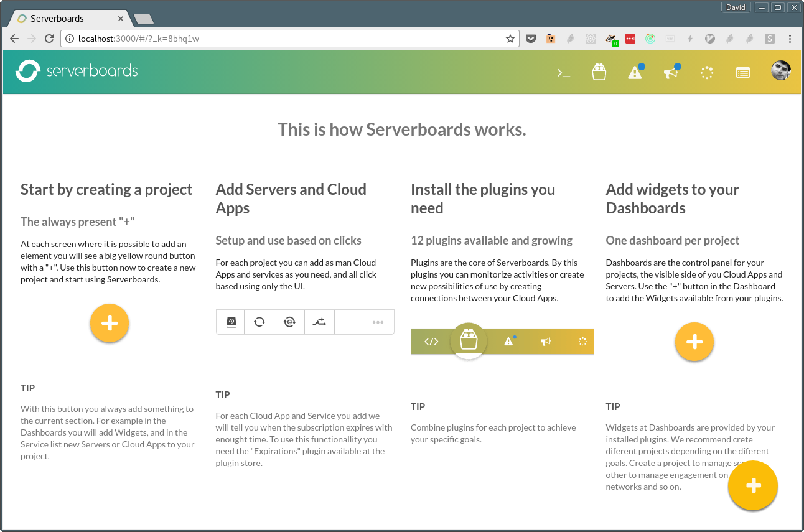Click the browser forward arrow
The width and height of the screenshot is (804, 532).
(x=32, y=39)
